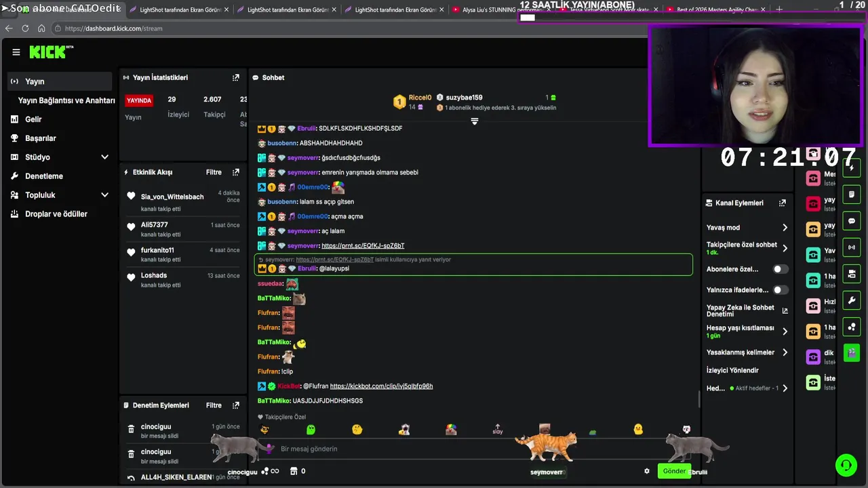Open Yasaklanmış kelimeler list

pos(747,352)
